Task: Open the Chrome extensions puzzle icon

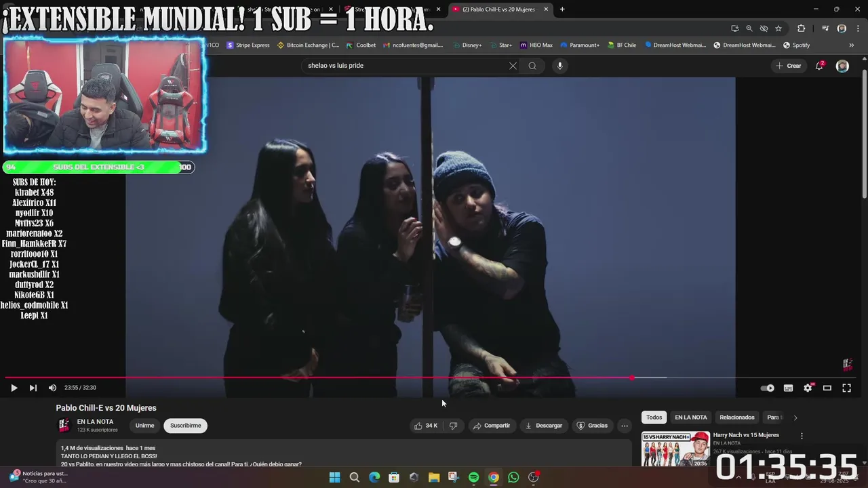Action: click(x=801, y=28)
